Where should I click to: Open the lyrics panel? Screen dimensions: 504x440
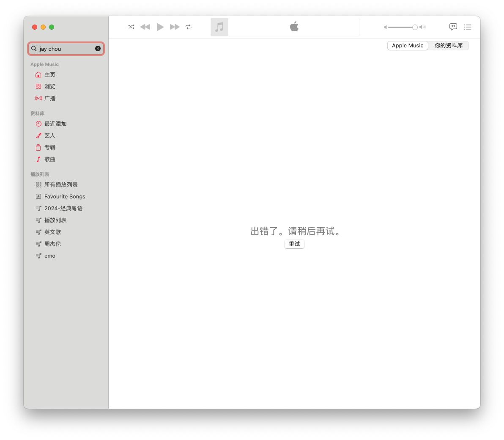(x=453, y=27)
